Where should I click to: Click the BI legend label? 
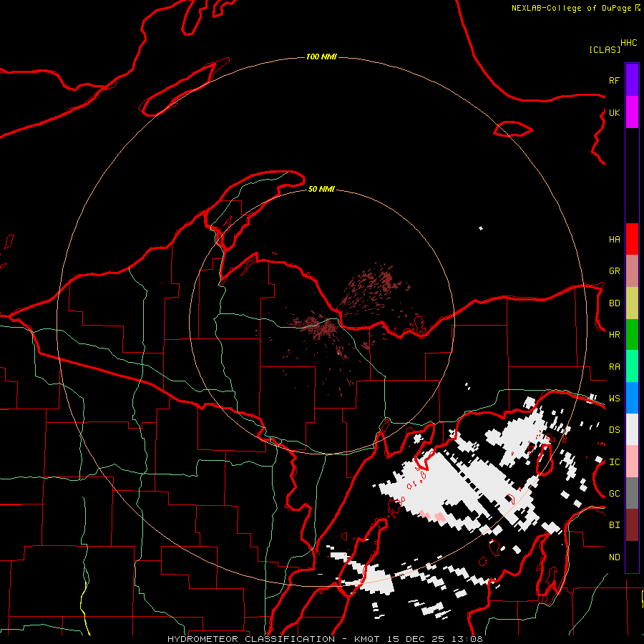click(614, 525)
